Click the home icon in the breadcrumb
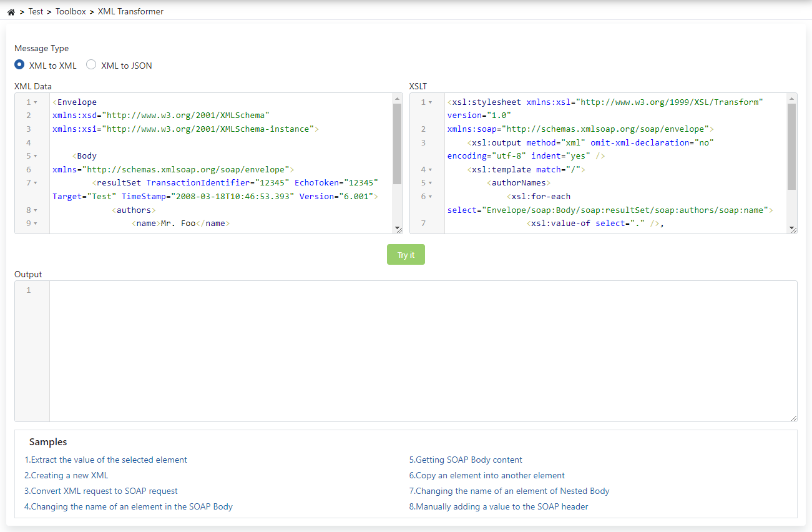This screenshot has width=812, height=532. click(11, 11)
